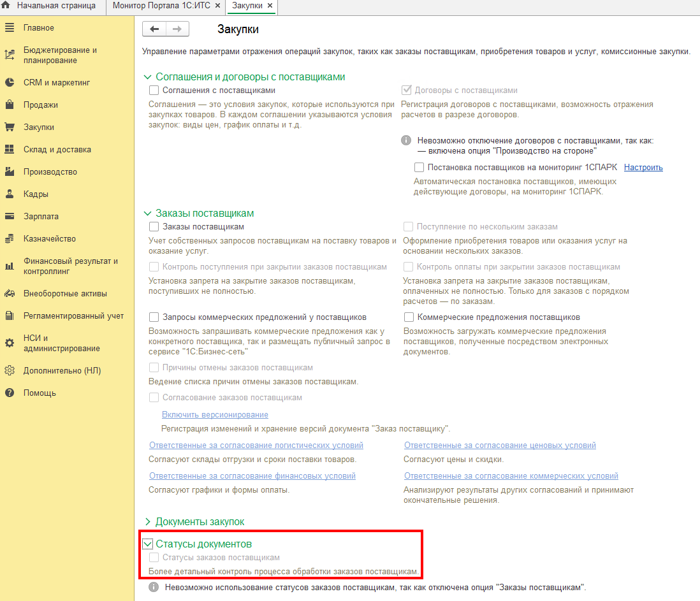Click info icon near Невозможно отключение договоров
700x601 pixels.
406,141
